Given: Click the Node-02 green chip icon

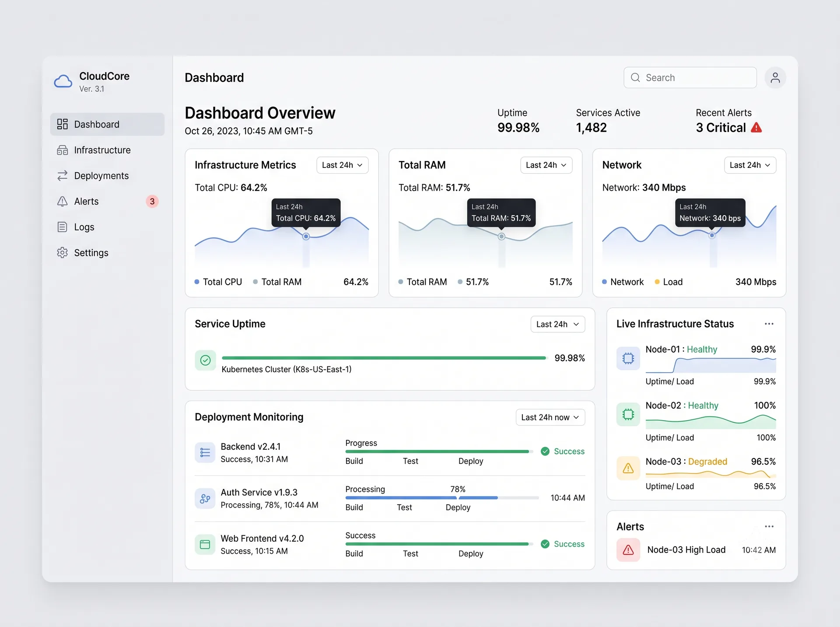Looking at the screenshot, I should (628, 415).
